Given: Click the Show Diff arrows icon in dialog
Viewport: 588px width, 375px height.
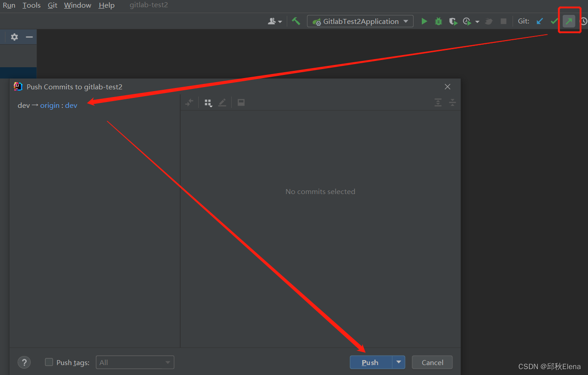Looking at the screenshot, I should (x=190, y=102).
